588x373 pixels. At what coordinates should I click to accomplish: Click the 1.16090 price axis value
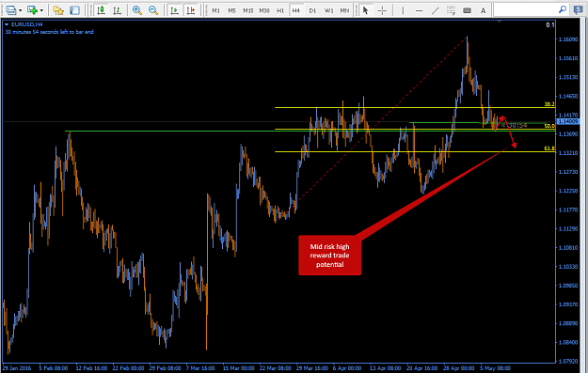tap(568, 39)
